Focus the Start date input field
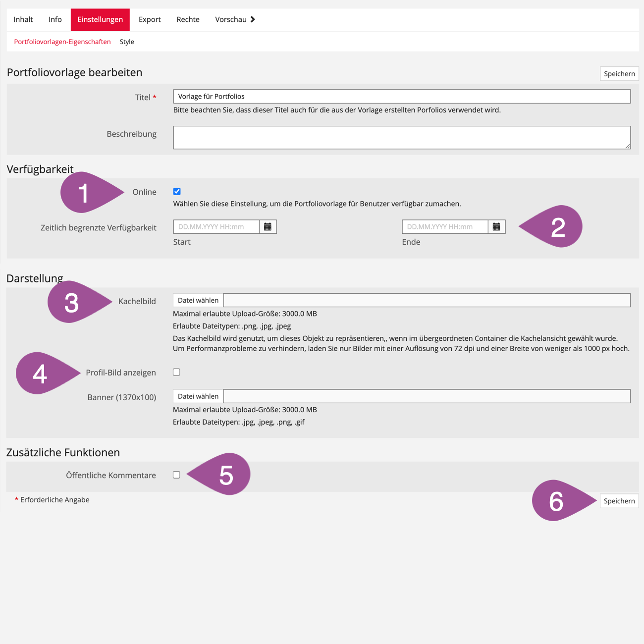Screen dimensions: 644x644 [x=216, y=227]
